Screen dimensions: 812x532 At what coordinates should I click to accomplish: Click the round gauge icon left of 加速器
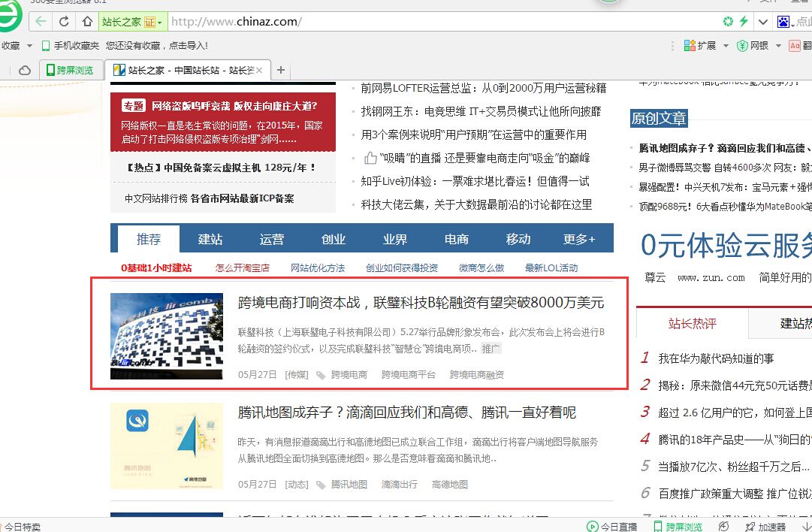click(x=724, y=526)
